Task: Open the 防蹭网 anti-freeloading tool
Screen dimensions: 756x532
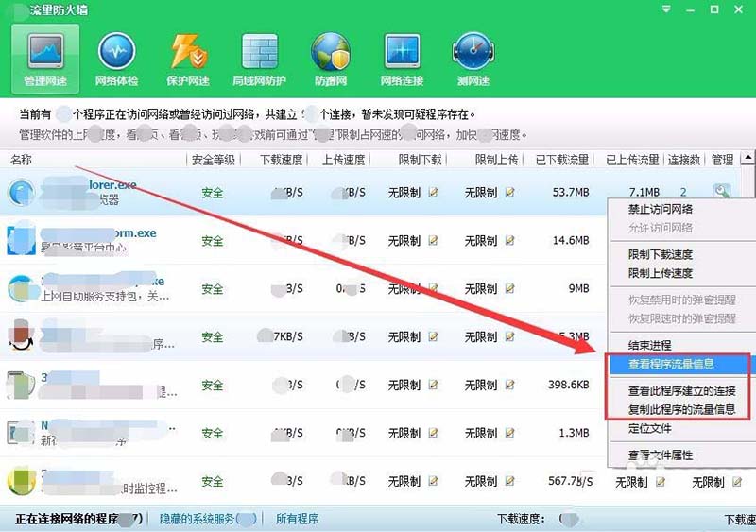Action: pos(331,59)
